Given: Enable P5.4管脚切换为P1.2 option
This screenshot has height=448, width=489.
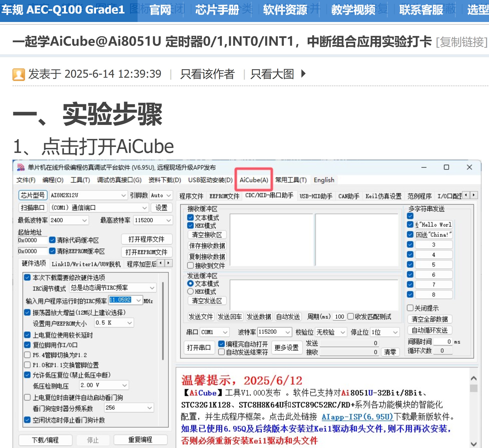Looking at the screenshot, I should pos(27,355).
